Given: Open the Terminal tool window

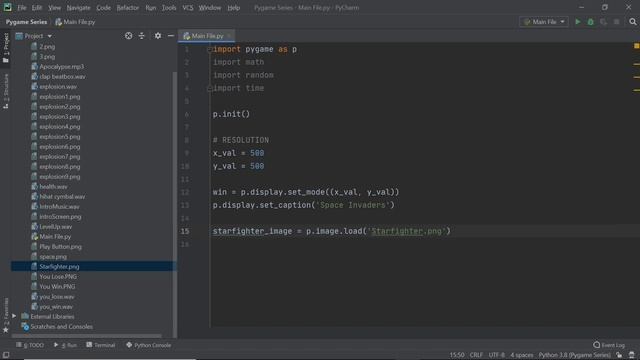Looking at the screenshot, I should pyautogui.click(x=100, y=345).
